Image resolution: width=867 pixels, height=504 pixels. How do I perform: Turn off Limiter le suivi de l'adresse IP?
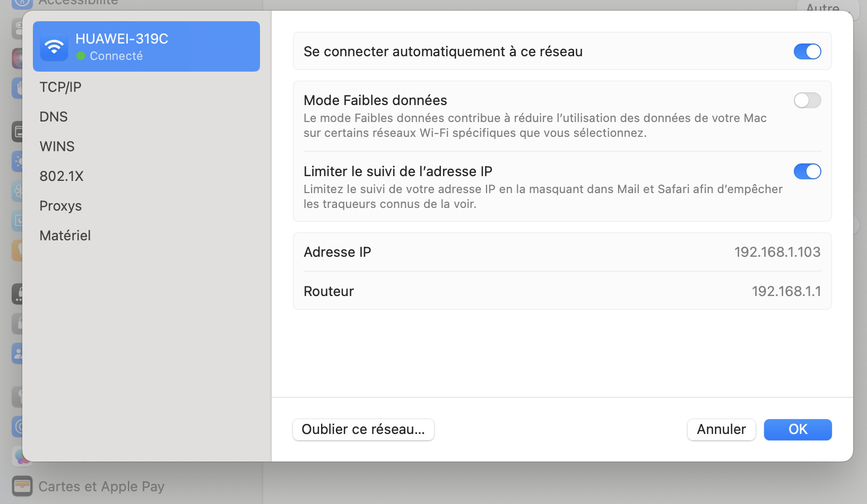tap(807, 171)
